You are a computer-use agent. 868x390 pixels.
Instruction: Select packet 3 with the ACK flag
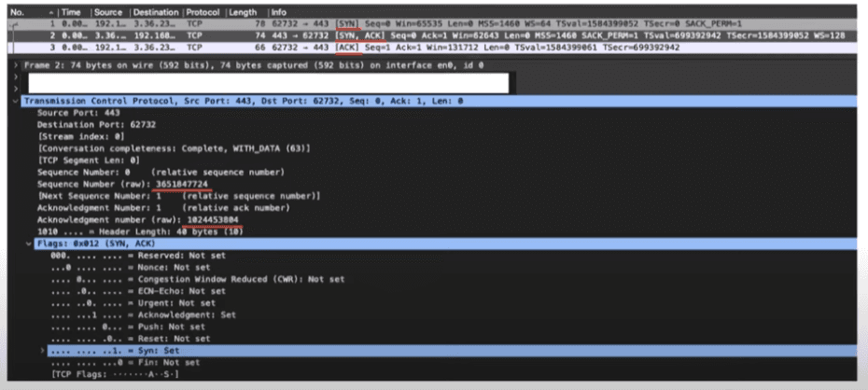[x=432, y=48]
